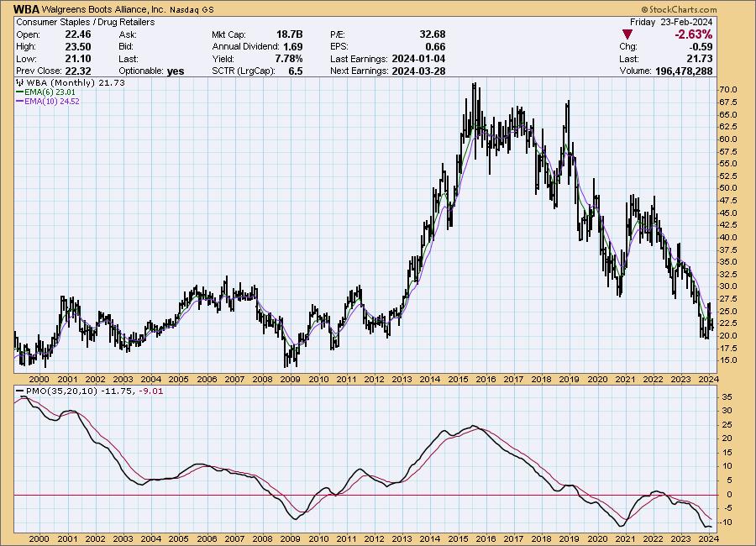This screenshot has height=546, width=756.
Task: Select the Prev Close value 22.32
Action: [x=77, y=71]
